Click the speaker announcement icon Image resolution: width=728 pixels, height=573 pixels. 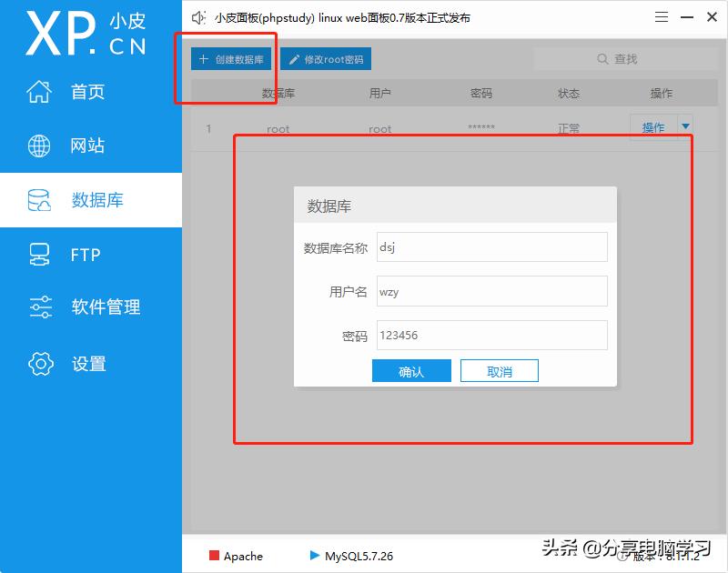(x=197, y=16)
